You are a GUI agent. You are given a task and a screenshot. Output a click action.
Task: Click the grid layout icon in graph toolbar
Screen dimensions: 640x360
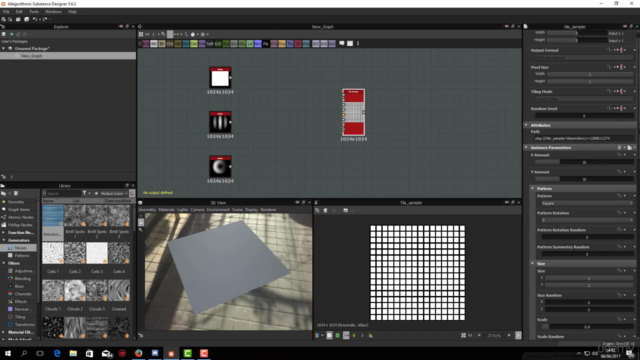[x=141, y=34]
